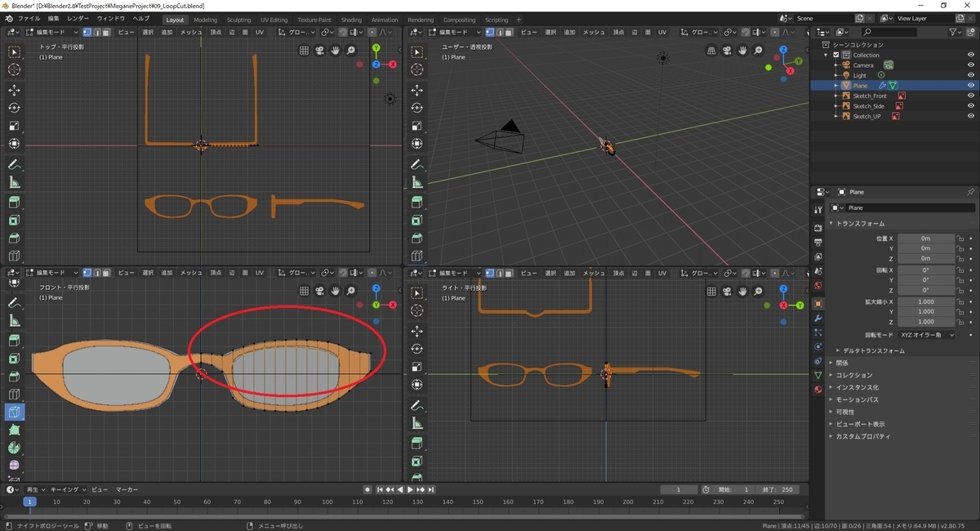Click the Scale X value field
980x531 pixels.
pos(926,301)
